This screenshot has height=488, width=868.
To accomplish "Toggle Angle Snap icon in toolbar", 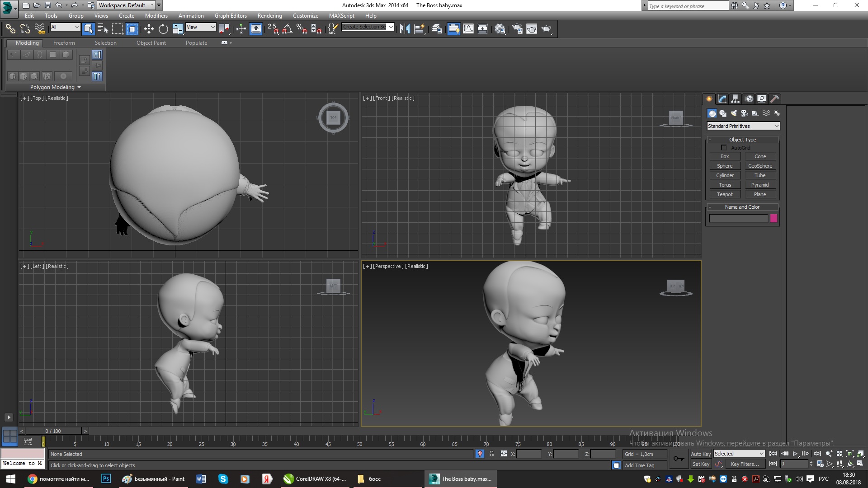I will point(287,29).
